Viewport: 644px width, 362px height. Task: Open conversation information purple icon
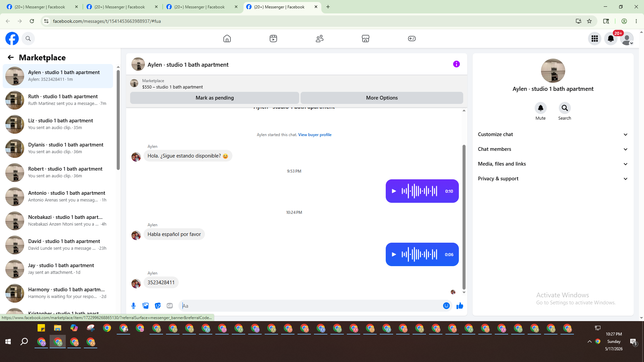[457, 64]
